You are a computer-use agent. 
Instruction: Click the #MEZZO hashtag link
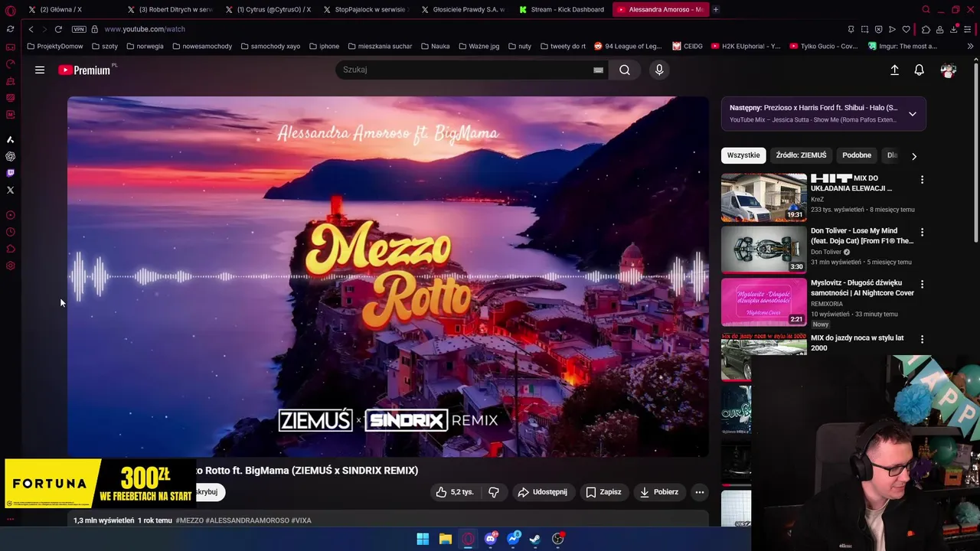pyautogui.click(x=190, y=520)
